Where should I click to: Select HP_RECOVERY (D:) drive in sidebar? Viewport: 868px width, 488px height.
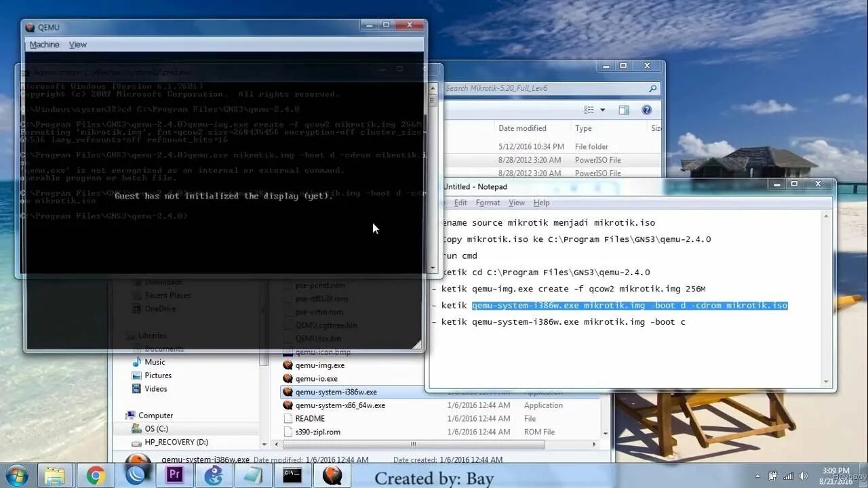pos(176,442)
